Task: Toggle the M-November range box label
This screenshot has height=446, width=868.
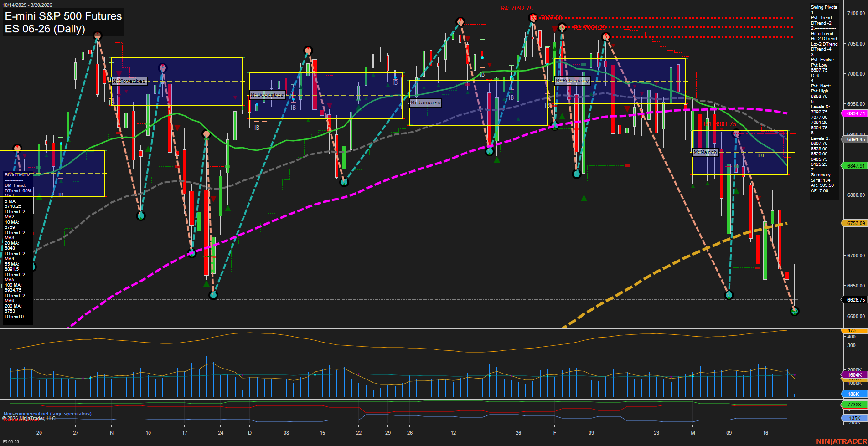Action: [129, 81]
